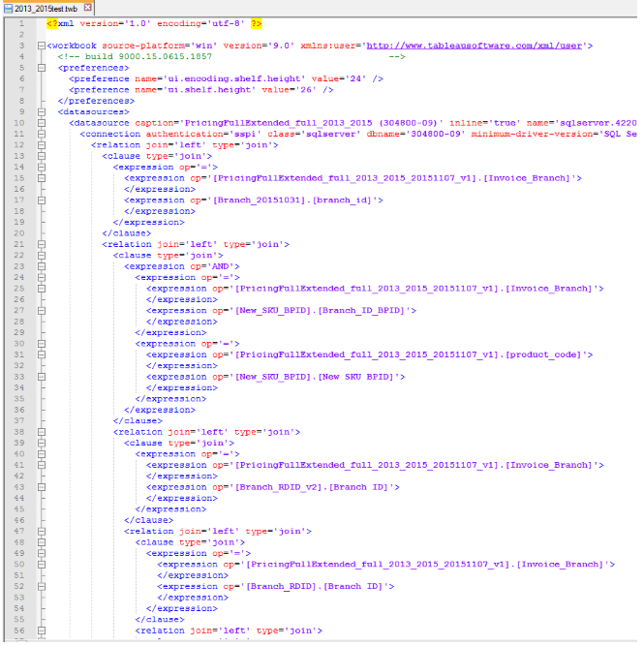644x646 pixels.
Task: Collapse the AND expression fold on line 23
Action: point(42,266)
